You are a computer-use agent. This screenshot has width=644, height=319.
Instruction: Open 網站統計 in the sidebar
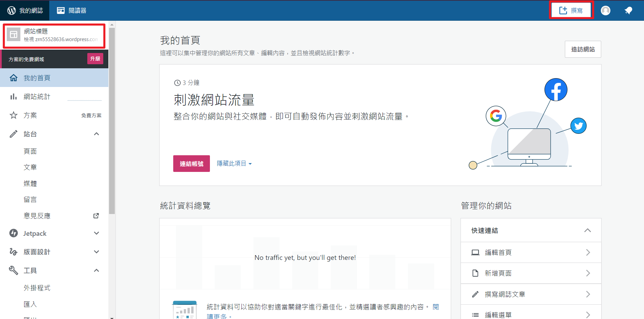click(37, 97)
